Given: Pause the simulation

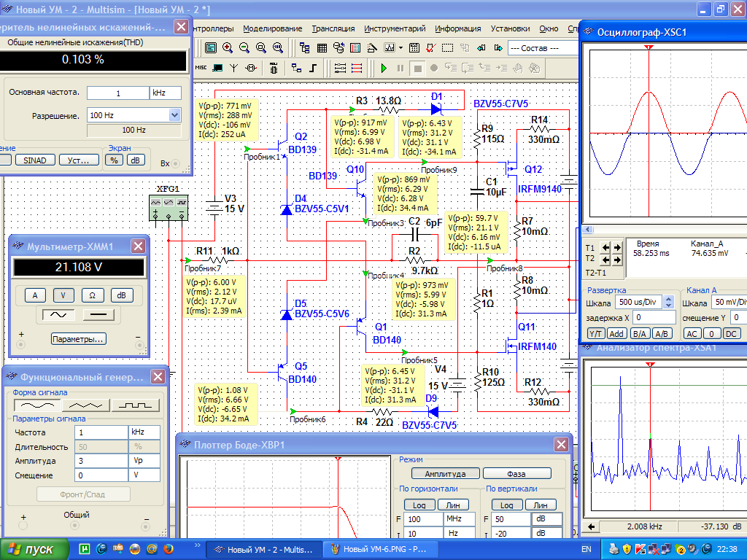Looking at the screenshot, I should coord(400,68).
